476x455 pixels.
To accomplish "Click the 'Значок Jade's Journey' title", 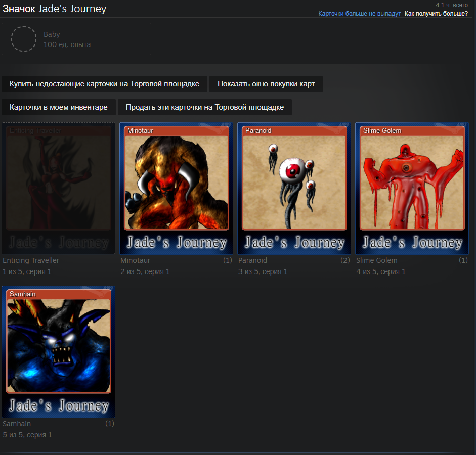I will pos(54,9).
